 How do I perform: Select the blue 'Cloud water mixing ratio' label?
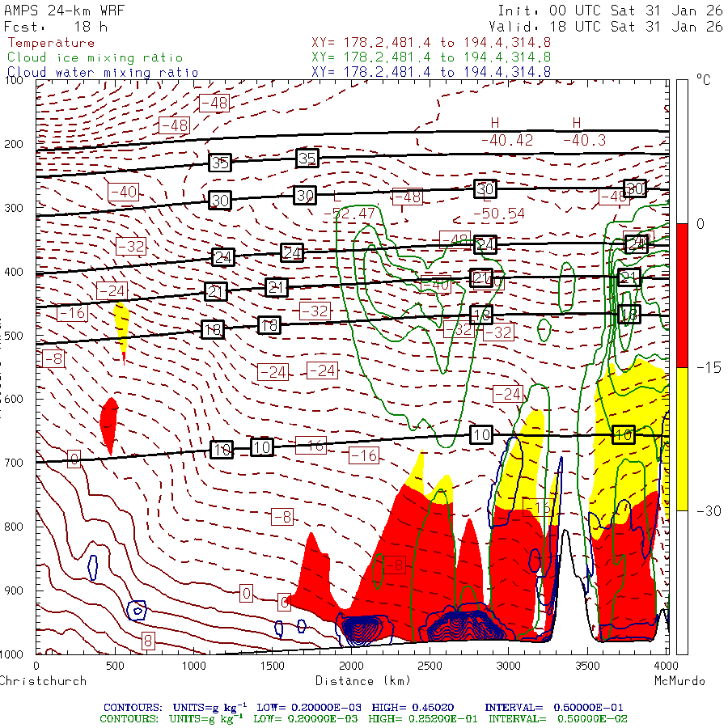[103, 73]
